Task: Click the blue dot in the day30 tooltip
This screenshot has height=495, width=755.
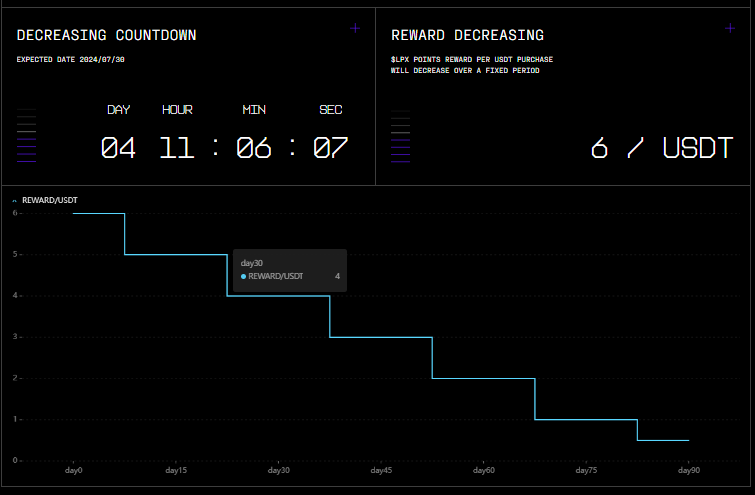Action: point(244,275)
